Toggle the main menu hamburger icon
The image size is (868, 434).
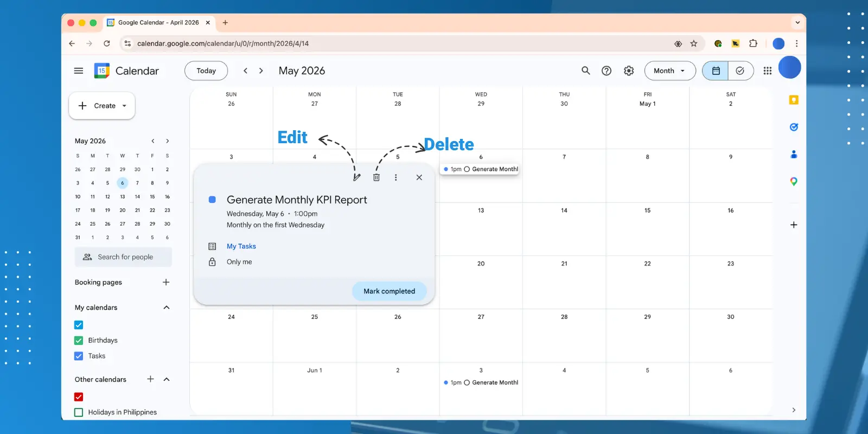tap(79, 71)
